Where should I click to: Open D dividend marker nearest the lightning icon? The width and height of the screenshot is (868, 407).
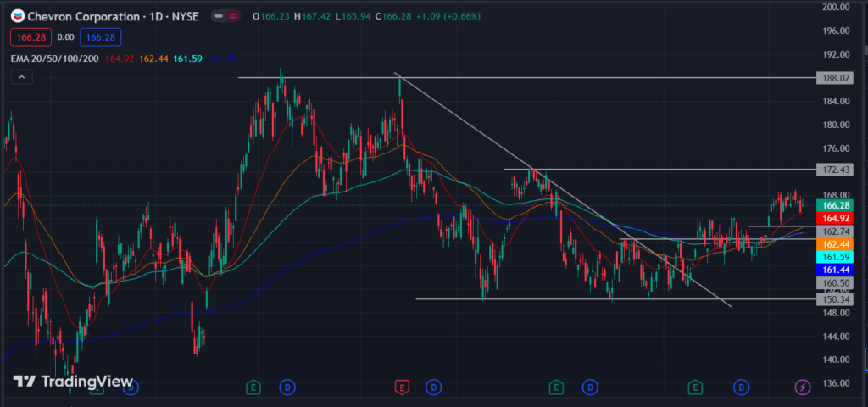pos(741,387)
